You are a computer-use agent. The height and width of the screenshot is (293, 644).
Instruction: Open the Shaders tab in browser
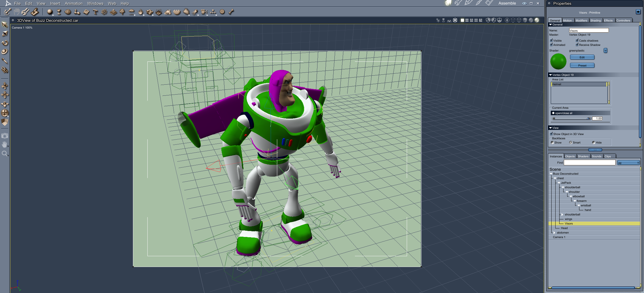(x=583, y=156)
